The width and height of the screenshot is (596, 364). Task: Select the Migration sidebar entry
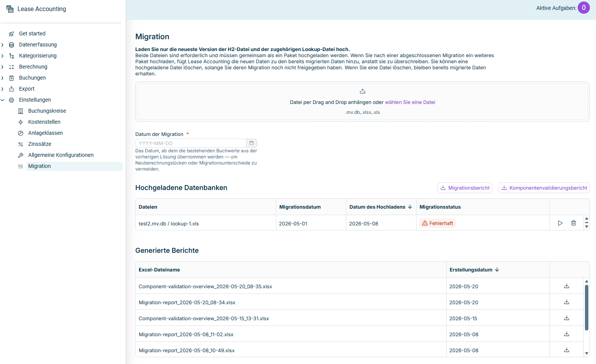click(75, 166)
